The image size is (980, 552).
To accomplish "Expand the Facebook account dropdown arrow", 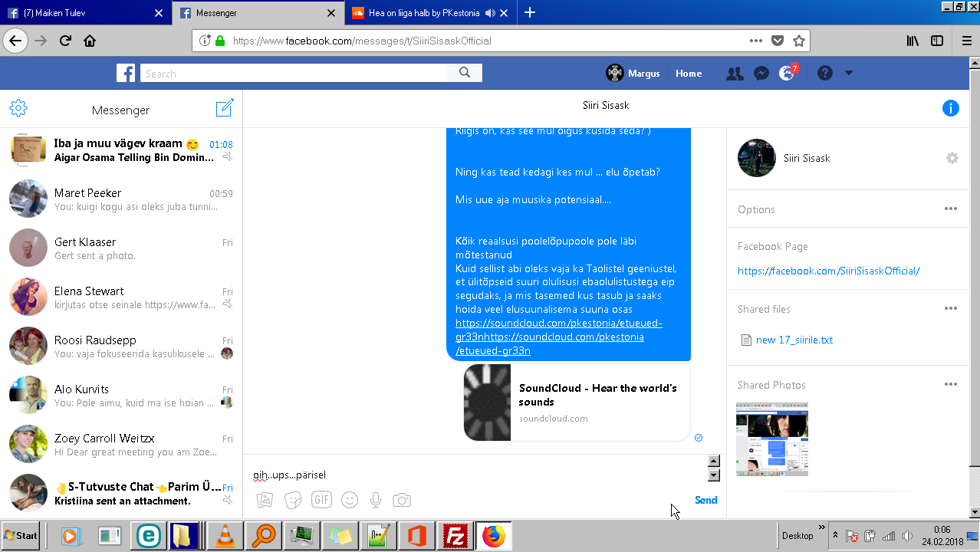I will point(849,73).
